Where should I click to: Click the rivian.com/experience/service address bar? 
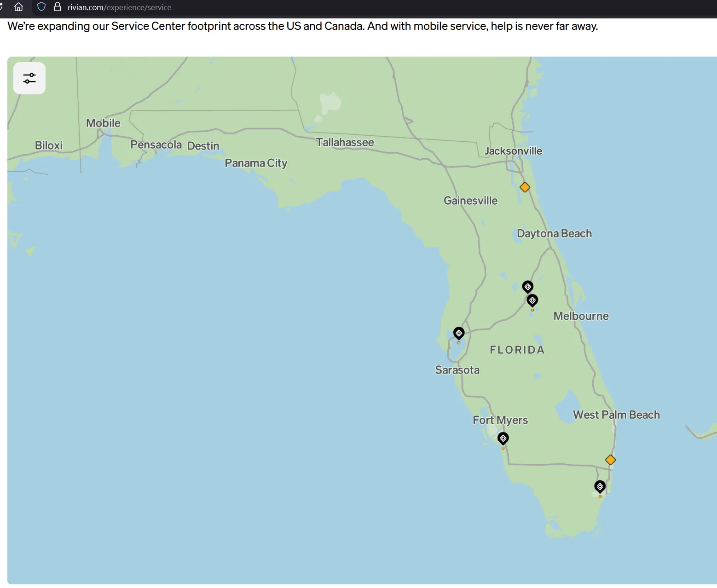120,7
